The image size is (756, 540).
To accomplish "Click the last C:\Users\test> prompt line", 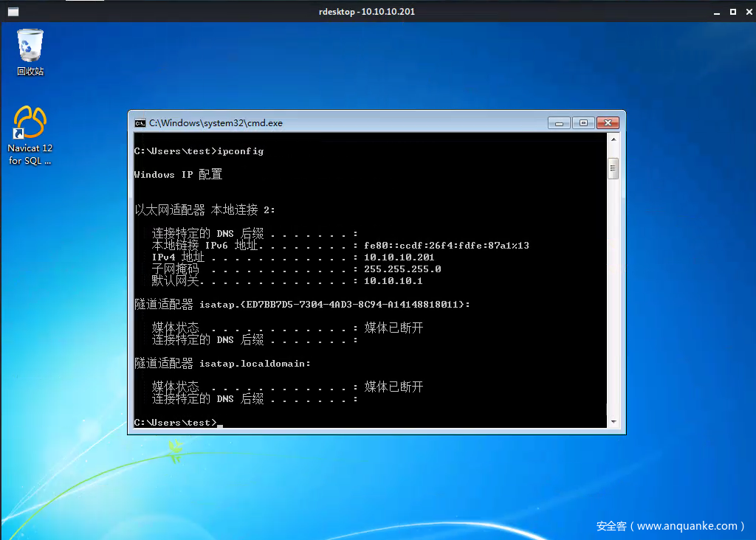I will tap(176, 423).
